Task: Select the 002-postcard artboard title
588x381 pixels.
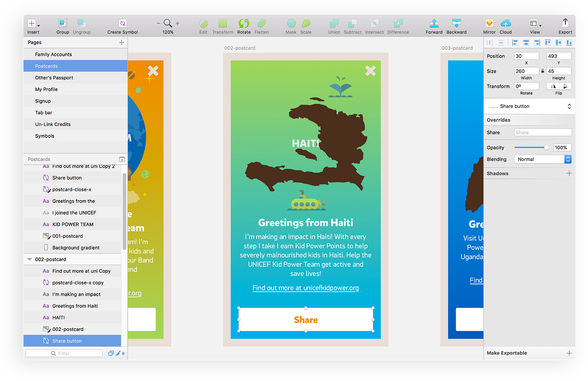Action: coord(239,48)
